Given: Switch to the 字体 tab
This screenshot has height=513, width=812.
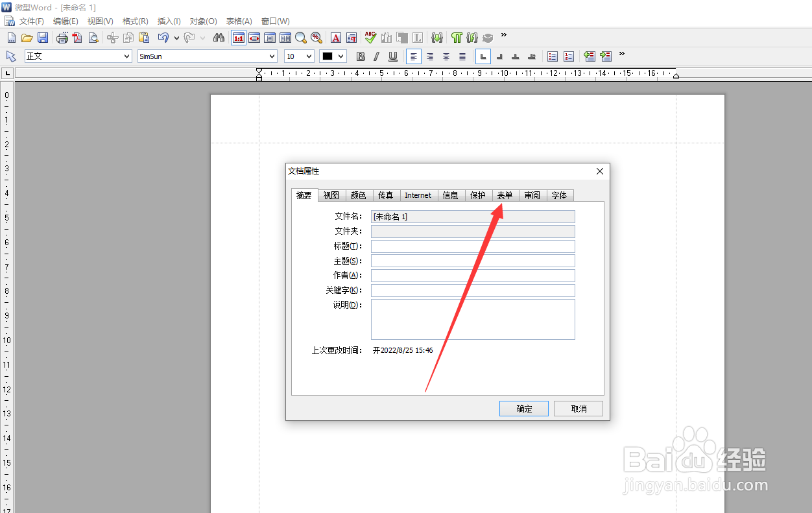Looking at the screenshot, I should [560, 195].
